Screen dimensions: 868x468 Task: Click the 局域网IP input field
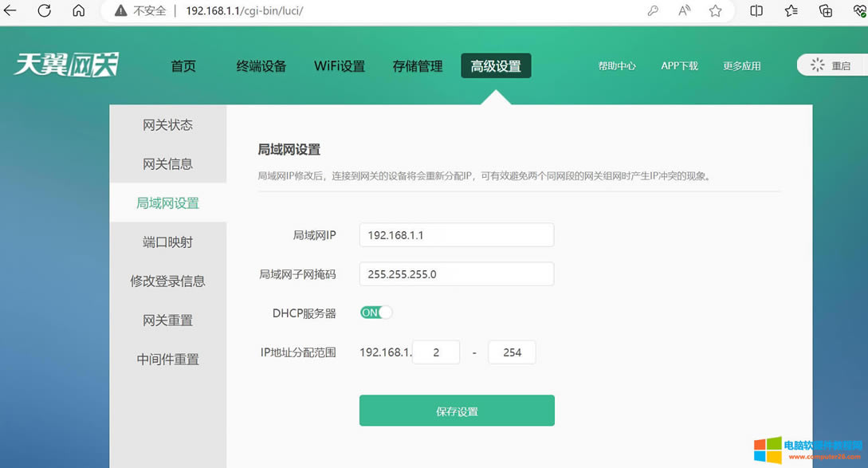click(x=456, y=235)
